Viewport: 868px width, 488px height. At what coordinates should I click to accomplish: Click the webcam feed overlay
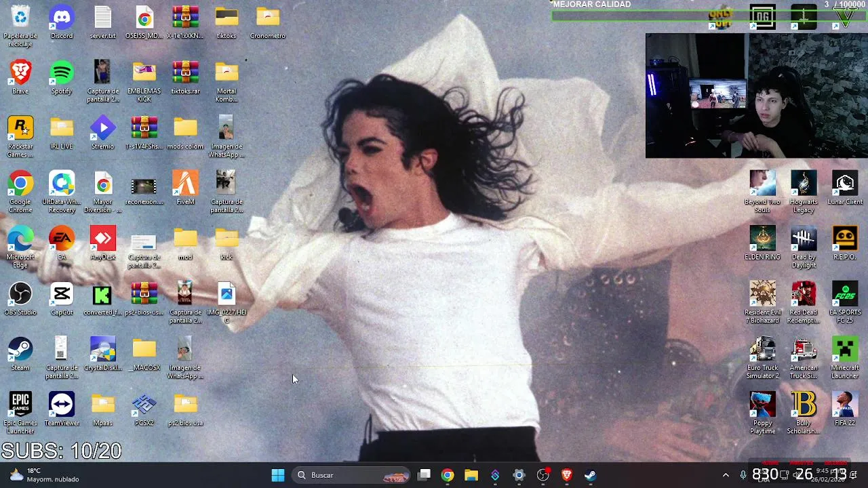tap(756, 96)
